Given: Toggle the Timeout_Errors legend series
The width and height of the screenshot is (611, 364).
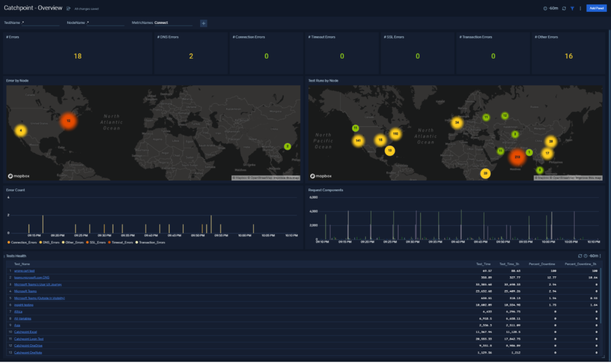Looking at the screenshot, I should coord(123,242).
